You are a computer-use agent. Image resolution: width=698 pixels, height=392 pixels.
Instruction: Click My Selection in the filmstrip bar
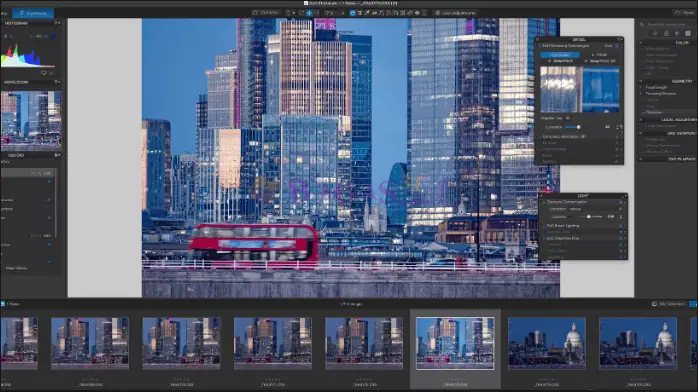click(668, 304)
